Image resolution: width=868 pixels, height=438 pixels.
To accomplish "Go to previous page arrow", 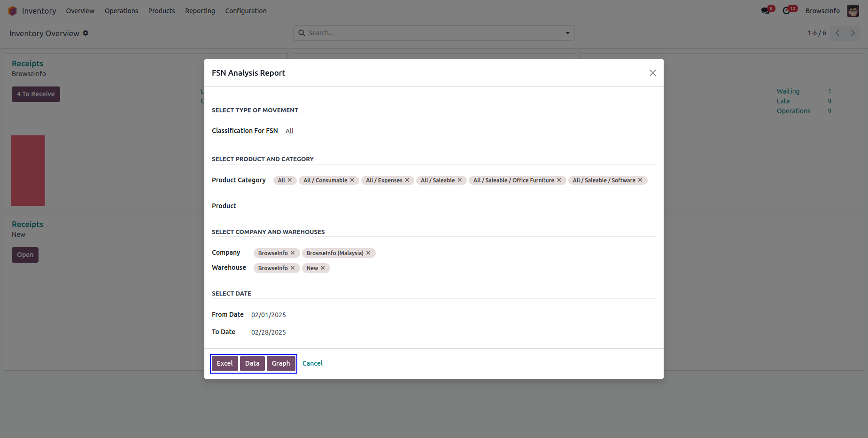I will [837, 33].
